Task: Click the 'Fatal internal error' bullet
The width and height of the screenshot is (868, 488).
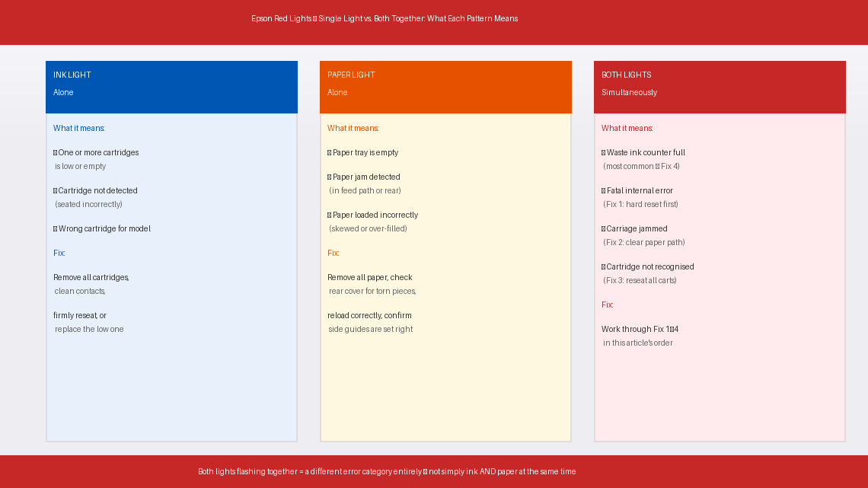Action: (639, 191)
